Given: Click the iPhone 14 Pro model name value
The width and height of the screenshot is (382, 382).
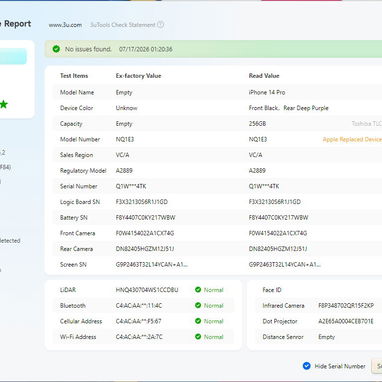Looking at the screenshot, I should [267, 92].
